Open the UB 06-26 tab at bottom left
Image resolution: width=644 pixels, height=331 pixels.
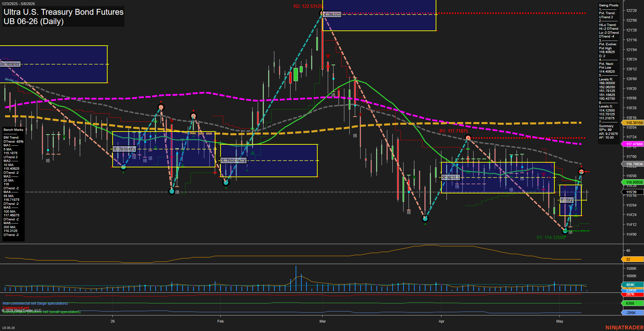pos(8,328)
